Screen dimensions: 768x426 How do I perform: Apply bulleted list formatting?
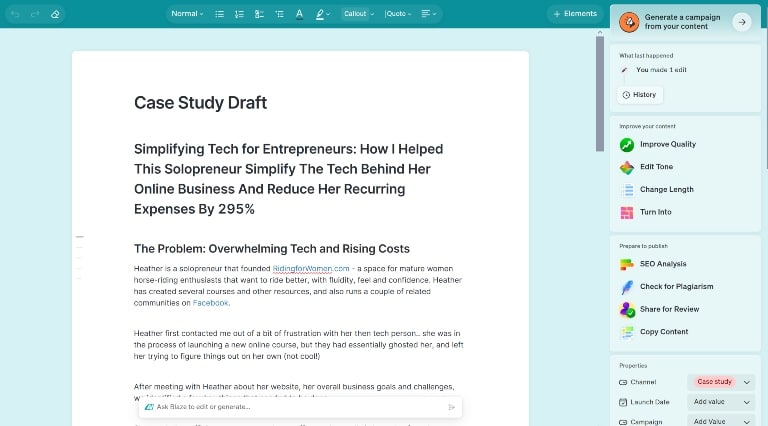[219, 14]
